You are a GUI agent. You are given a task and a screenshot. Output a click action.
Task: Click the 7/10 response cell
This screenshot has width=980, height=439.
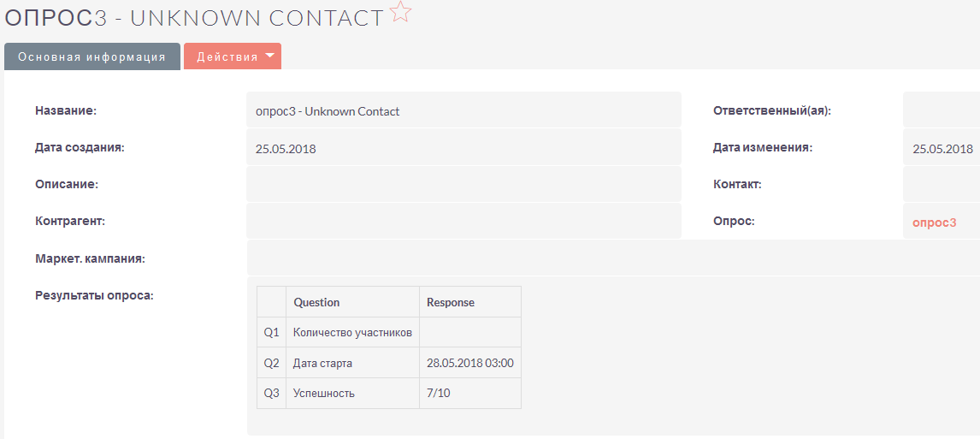[x=438, y=394]
